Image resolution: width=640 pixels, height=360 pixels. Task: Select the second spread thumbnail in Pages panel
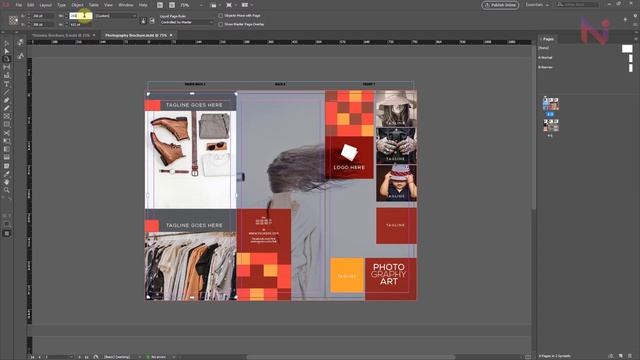point(551,125)
